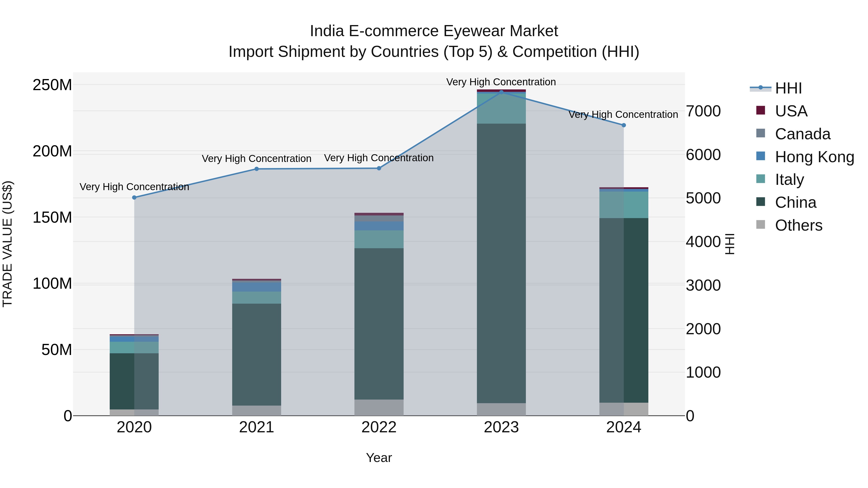Click the Italy segment of the 2023 bar
The image size is (868, 488).
[501, 108]
